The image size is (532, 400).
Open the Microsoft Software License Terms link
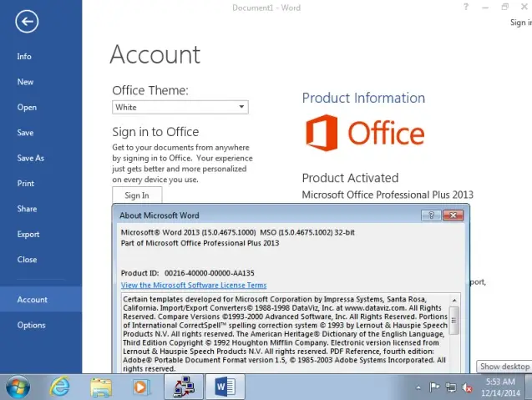point(194,286)
